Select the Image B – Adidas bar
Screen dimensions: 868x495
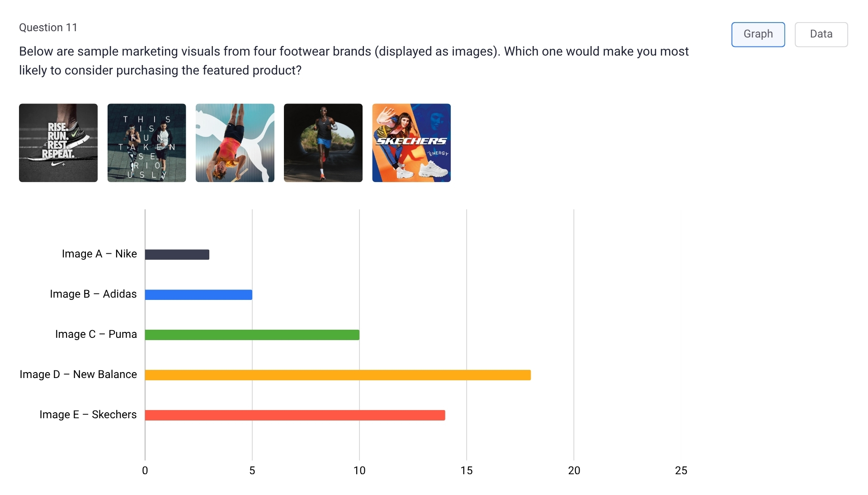click(x=198, y=294)
